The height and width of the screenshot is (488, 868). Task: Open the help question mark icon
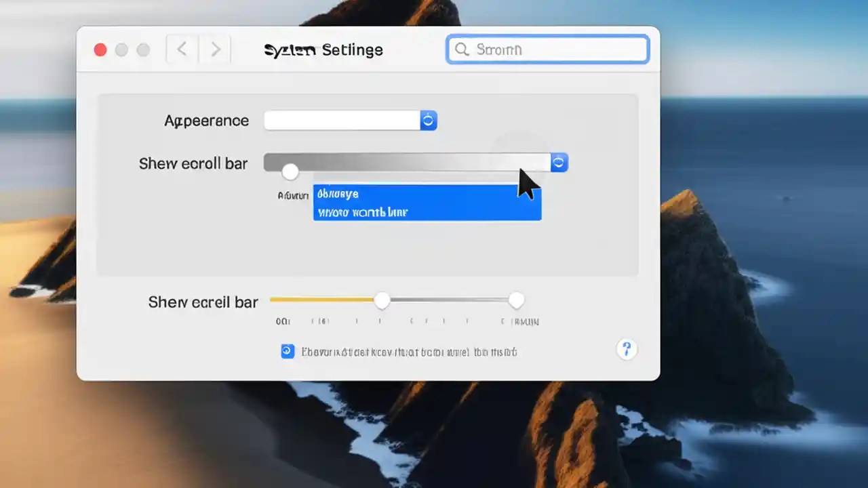pyautogui.click(x=626, y=350)
